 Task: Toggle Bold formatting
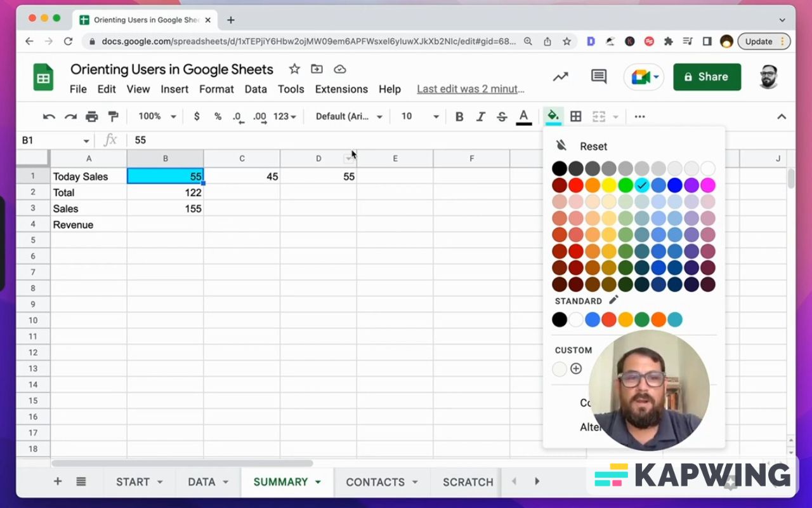(459, 117)
